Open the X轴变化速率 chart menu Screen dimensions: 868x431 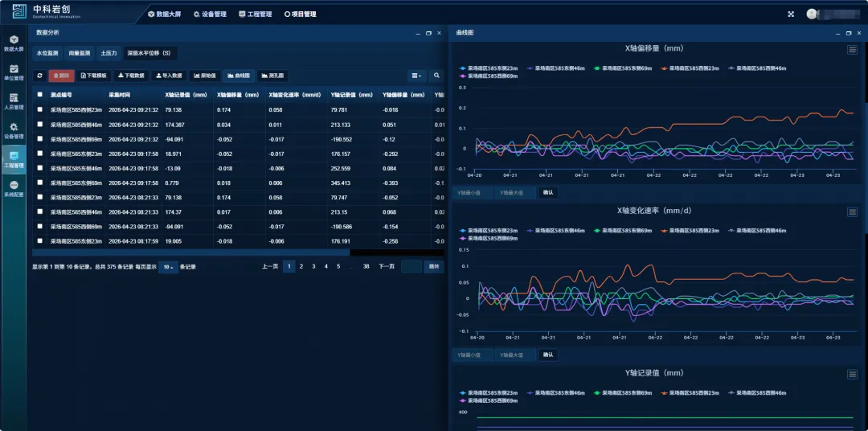tap(852, 212)
